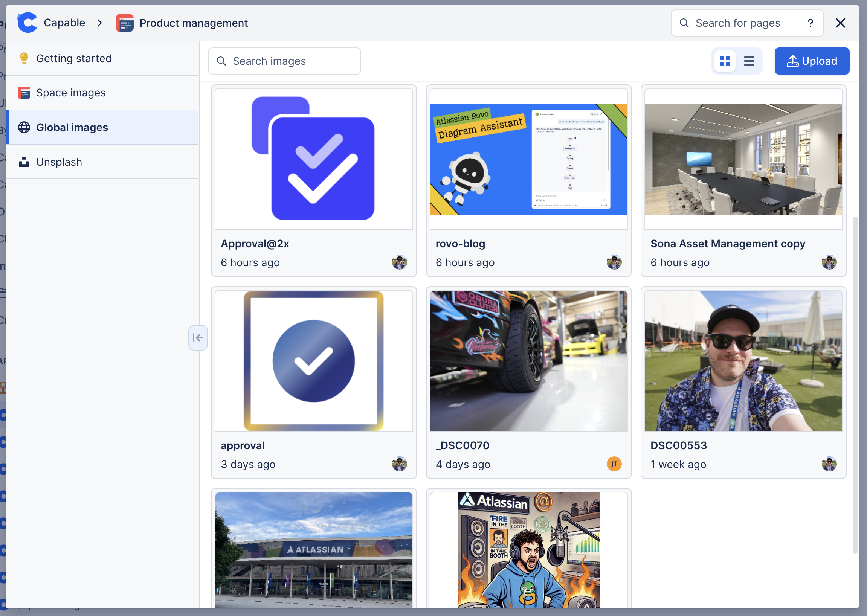Image resolution: width=867 pixels, height=616 pixels.
Task: Click the '4 days ago' timestamp
Action: 463,464
